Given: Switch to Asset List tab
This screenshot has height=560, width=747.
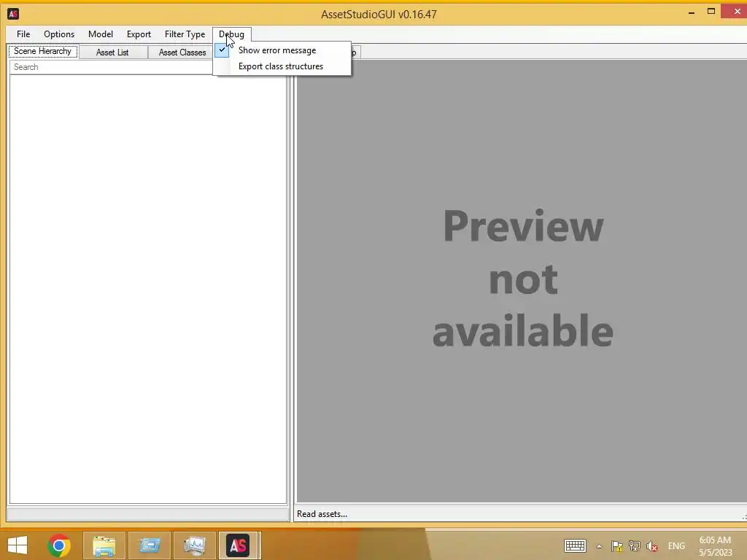Looking at the screenshot, I should click(112, 52).
